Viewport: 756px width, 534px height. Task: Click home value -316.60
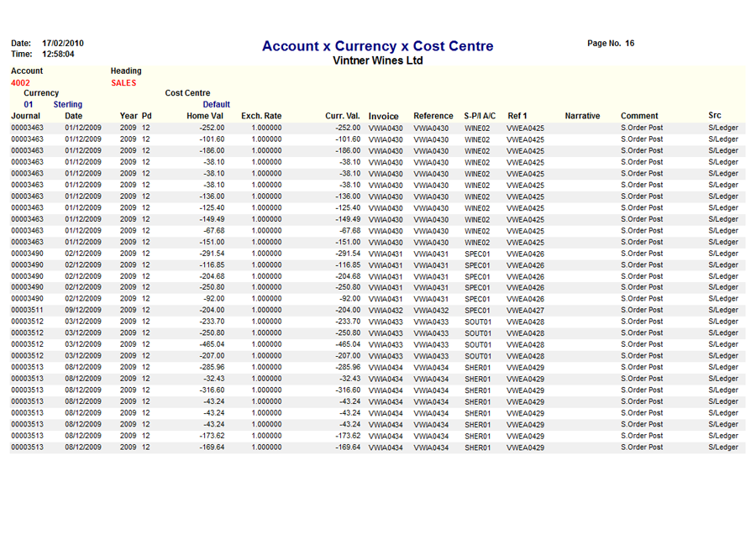(212, 390)
